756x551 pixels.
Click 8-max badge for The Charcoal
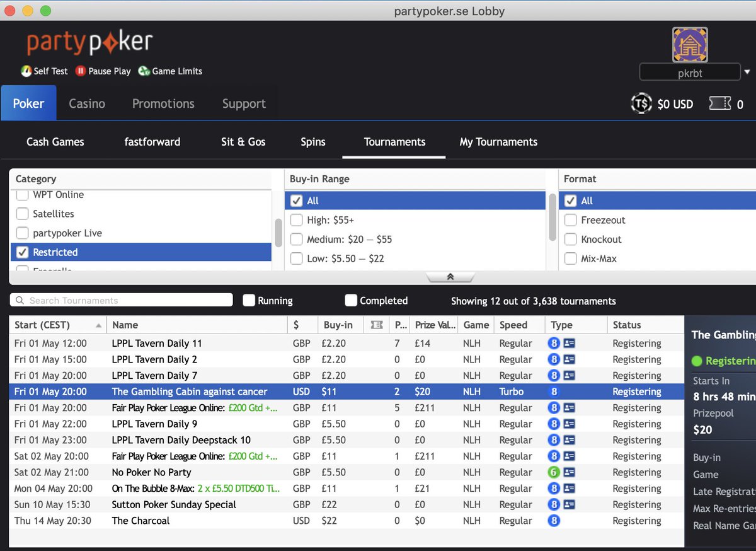coord(554,521)
